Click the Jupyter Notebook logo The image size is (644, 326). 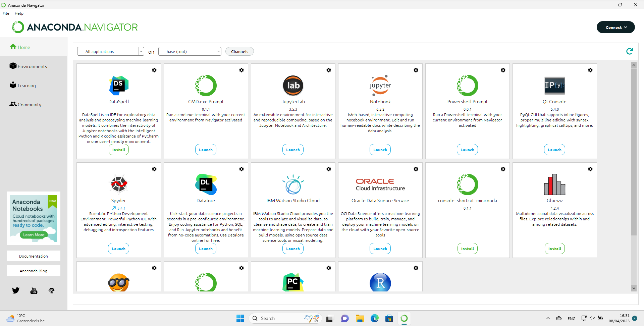click(x=380, y=86)
